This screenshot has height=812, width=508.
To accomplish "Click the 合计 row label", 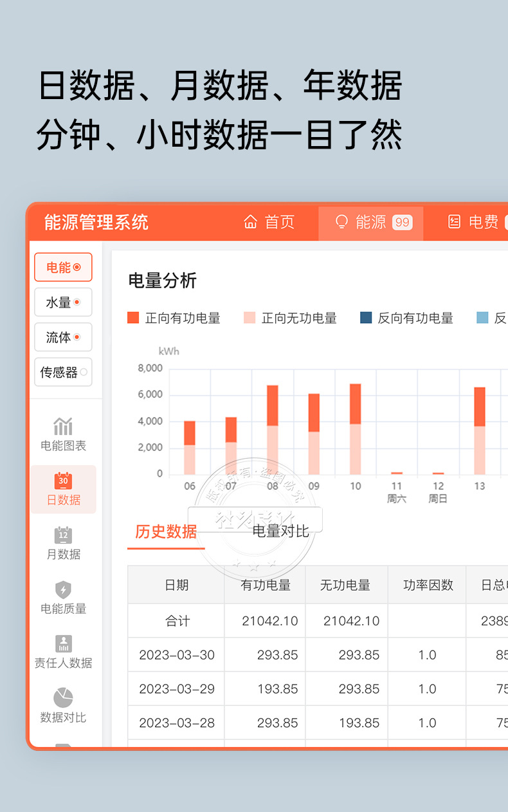I will coord(177,621).
